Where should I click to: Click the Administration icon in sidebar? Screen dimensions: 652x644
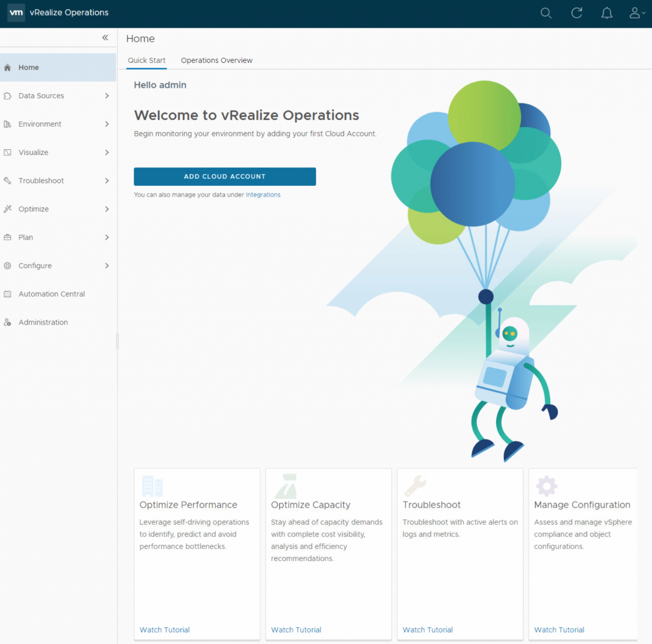(7, 322)
